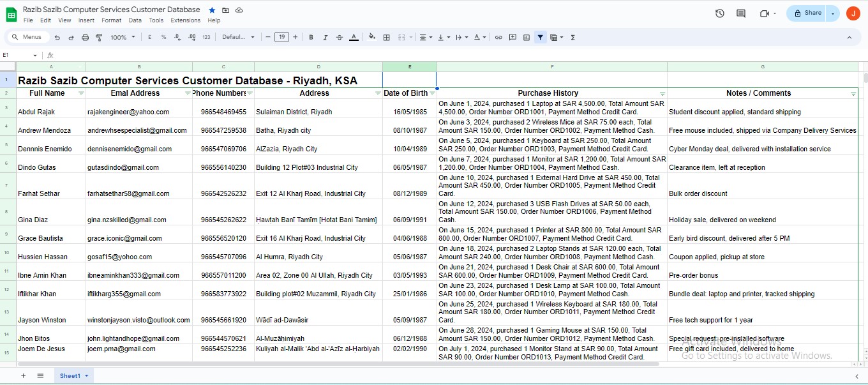This screenshot has width=868, height=385.
Task: Open the borders tool
Action: tap(386, 38)
